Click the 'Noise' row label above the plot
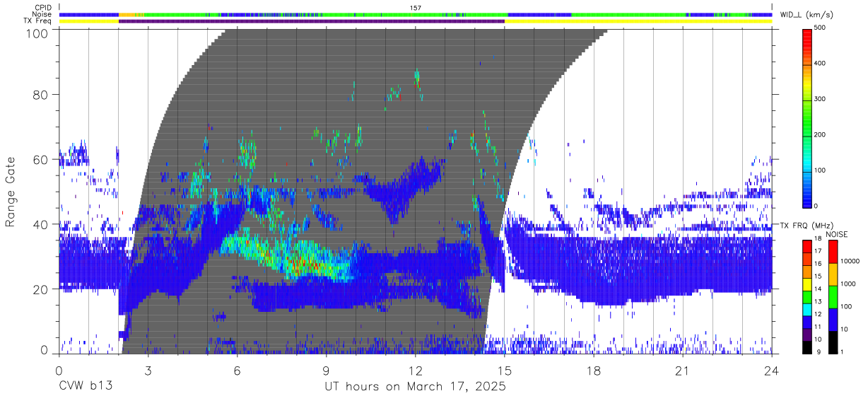The image size is (868, 401). point(42,14)
